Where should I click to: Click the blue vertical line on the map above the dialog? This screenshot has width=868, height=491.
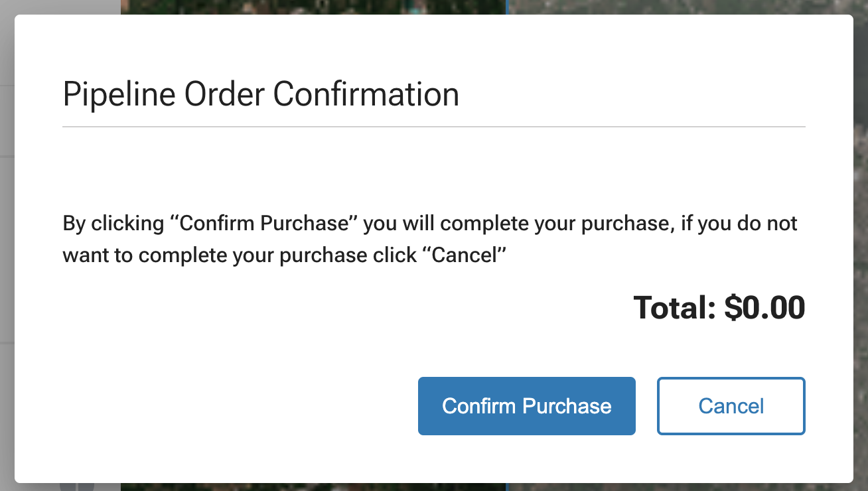pos(507,7)
